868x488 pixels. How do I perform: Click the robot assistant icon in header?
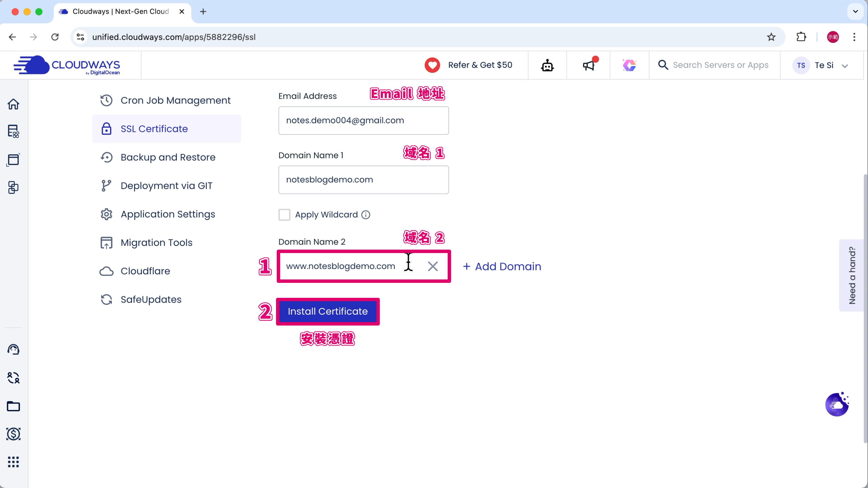click(x=547, y=65)
